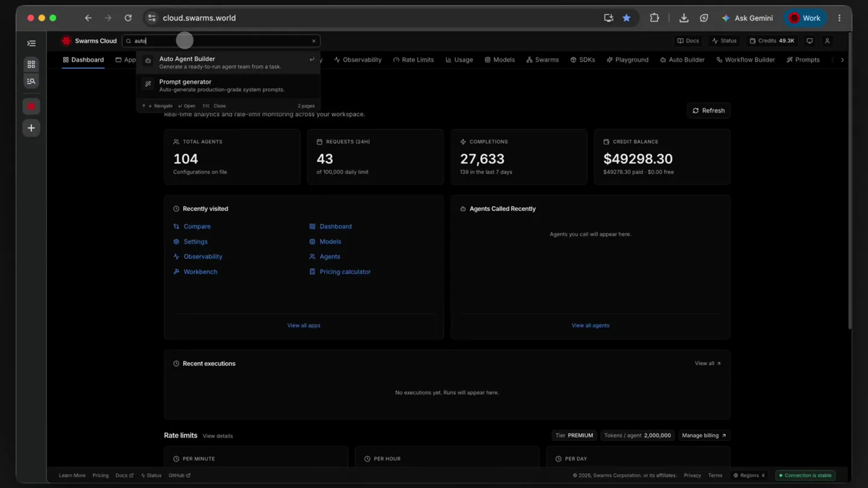Open the Docs link in header
The image size is (868, 488).
(688, 41)
